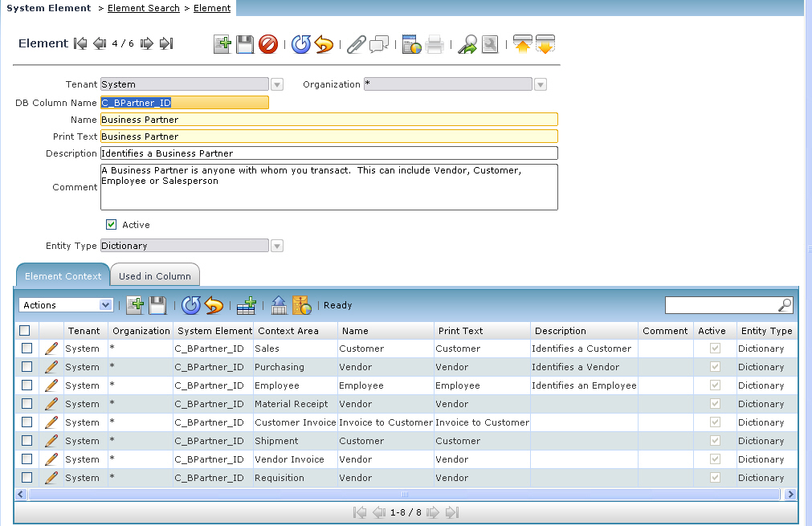Go to the previous Element record
Screen dimensions: 812x526
click(x=100, y=43)
